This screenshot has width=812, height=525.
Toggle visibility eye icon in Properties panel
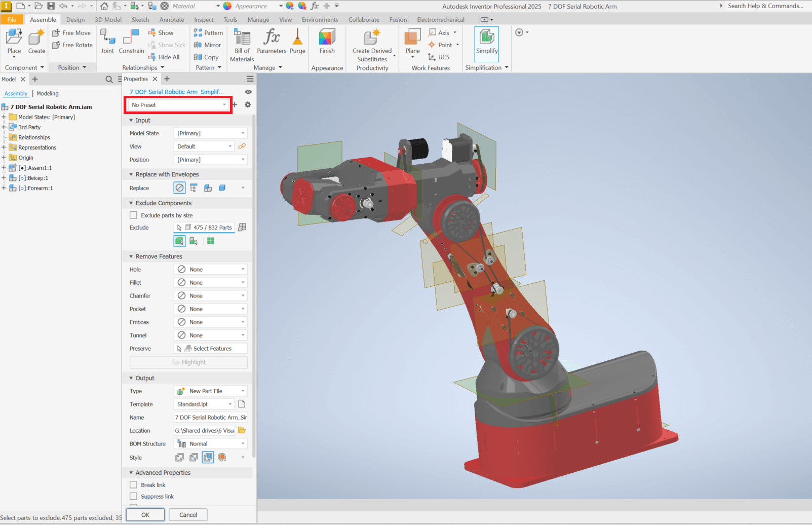pyautogui.click(x=248, y=92)
